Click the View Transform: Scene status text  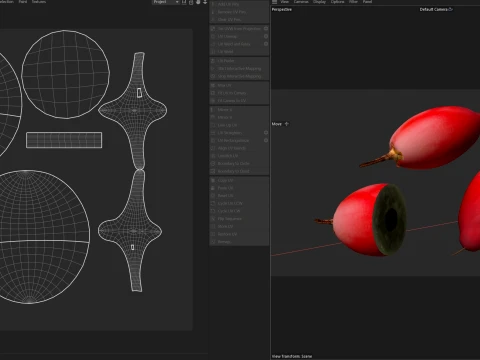pos(292,356)
